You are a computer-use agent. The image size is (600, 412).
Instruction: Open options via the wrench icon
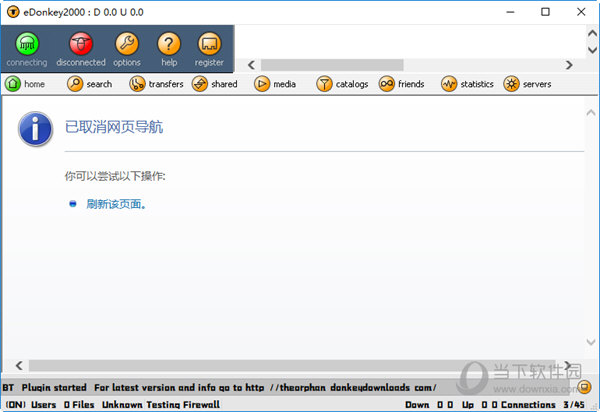(127, 44)
